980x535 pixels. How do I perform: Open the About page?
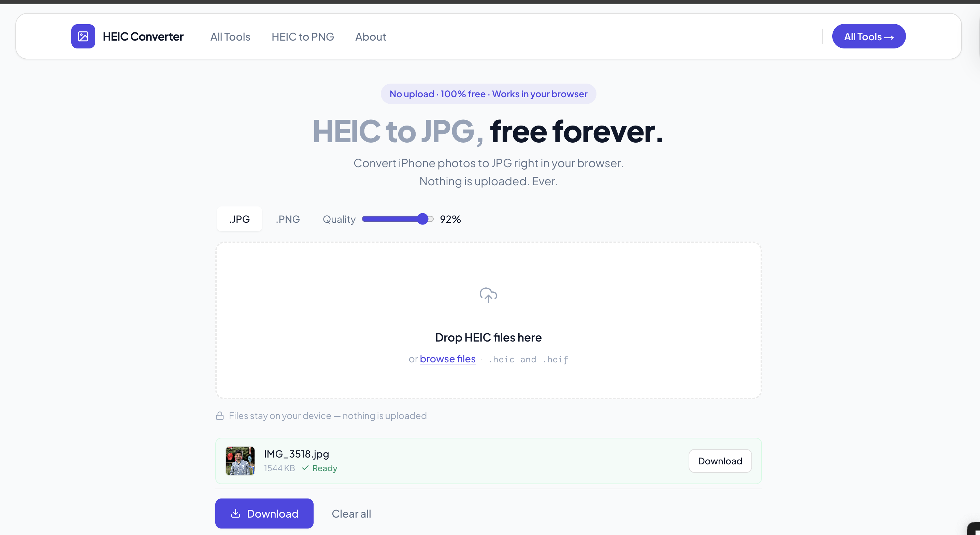coord(370,37)
